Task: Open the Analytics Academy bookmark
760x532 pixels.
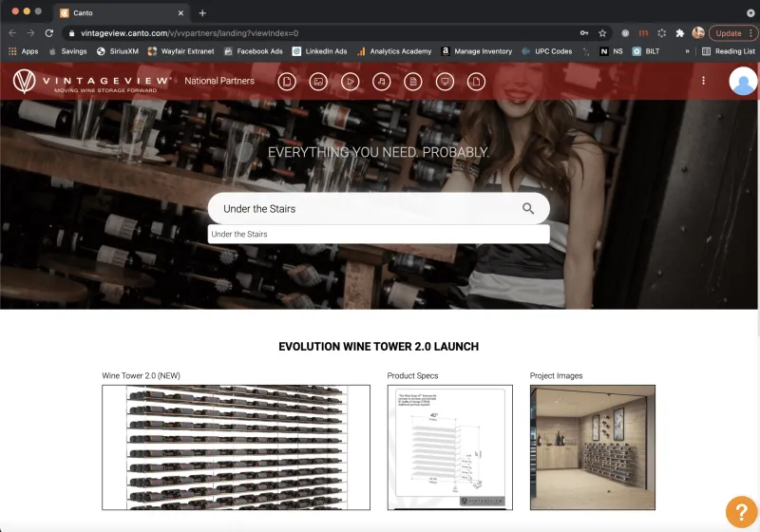Action: [x=394, y=51]
